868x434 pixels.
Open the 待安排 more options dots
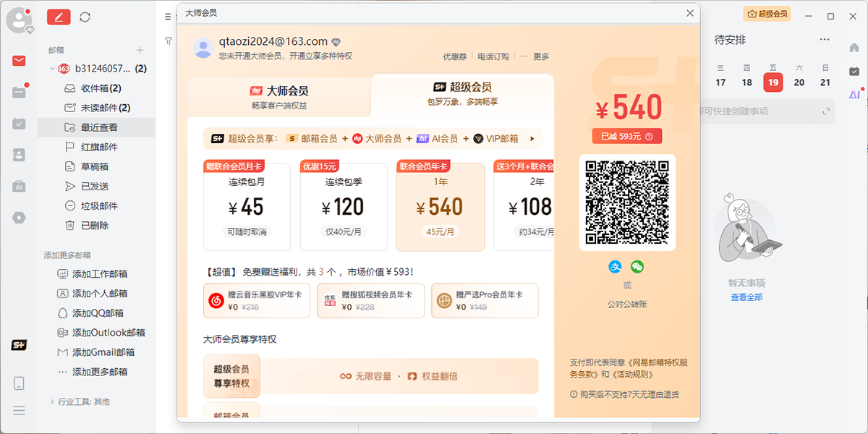coord(825,40)
